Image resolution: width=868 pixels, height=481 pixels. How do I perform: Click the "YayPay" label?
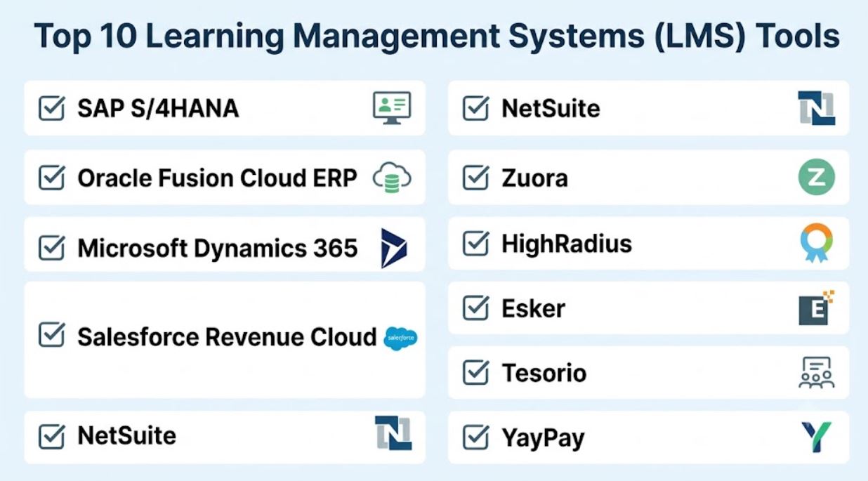point(543,439)
